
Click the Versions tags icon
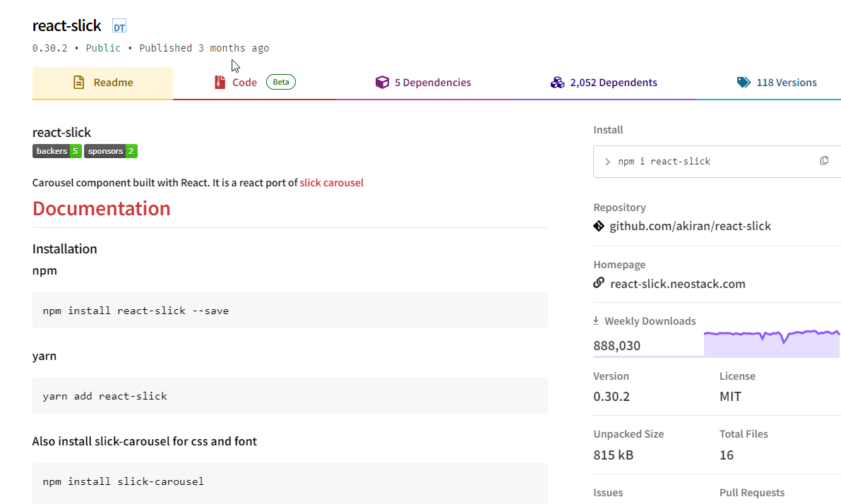(744, 82)
